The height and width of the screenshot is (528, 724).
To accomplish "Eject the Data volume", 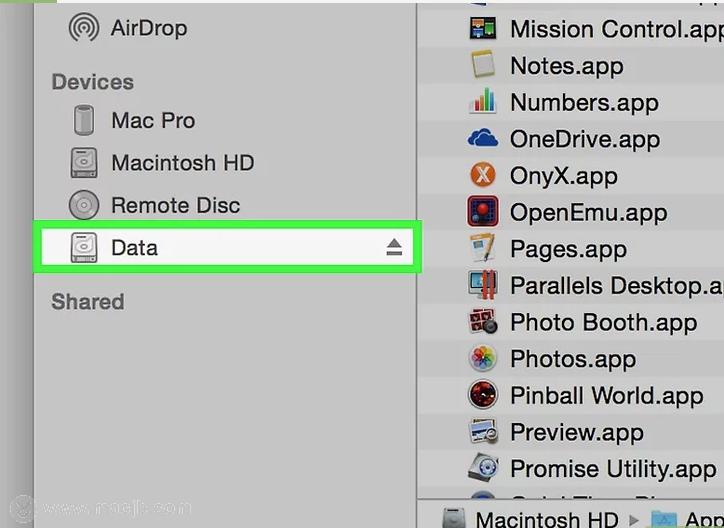I will tap(394, 248).
